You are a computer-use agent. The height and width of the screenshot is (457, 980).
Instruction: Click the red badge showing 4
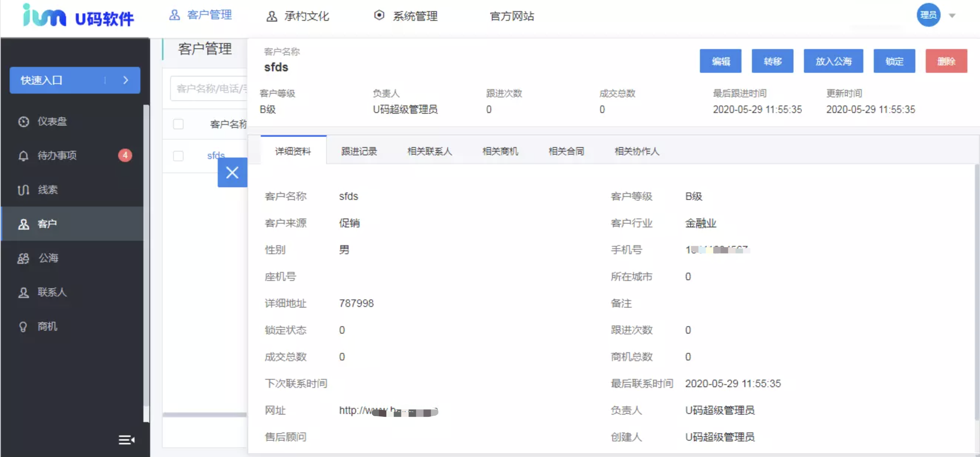pos(125,155)
